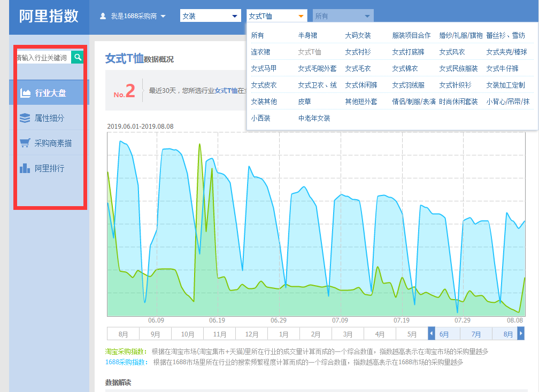Click the 采购商素描 shopping cart icon
The height and width of the screenshot is (392, 539).
coord(25,143)
